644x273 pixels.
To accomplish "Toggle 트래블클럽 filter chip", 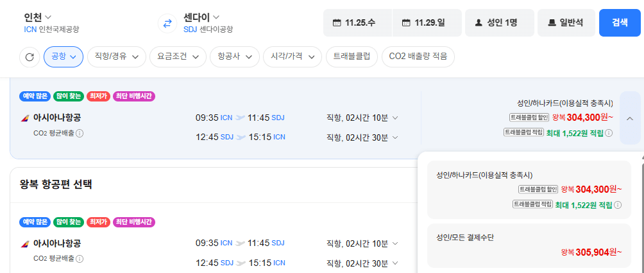I will (352, 57).
